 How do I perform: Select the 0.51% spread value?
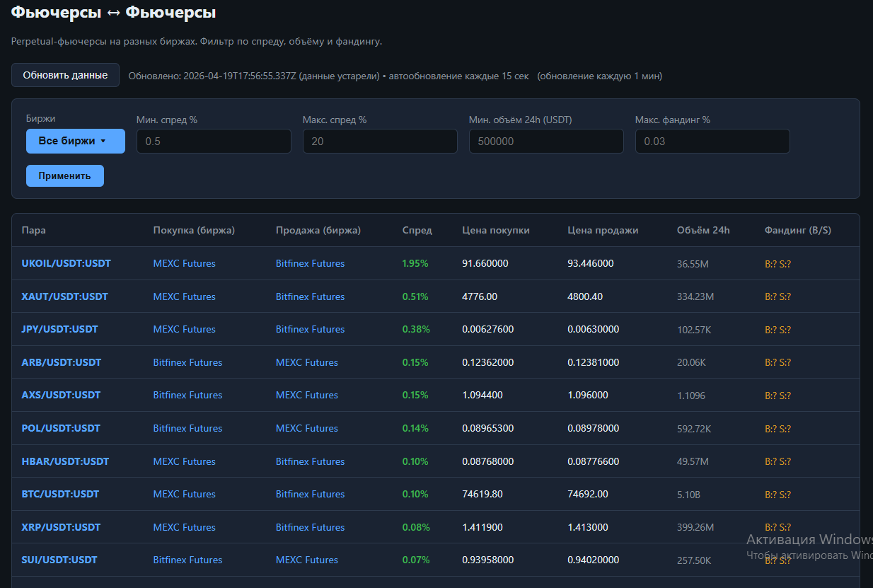415,296
